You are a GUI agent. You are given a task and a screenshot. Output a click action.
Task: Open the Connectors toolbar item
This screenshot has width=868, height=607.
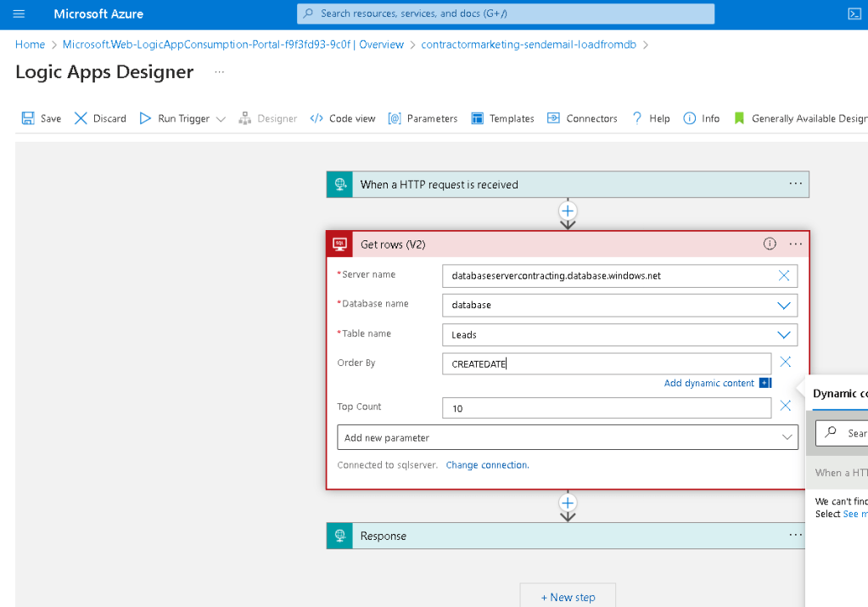point(582,119)
